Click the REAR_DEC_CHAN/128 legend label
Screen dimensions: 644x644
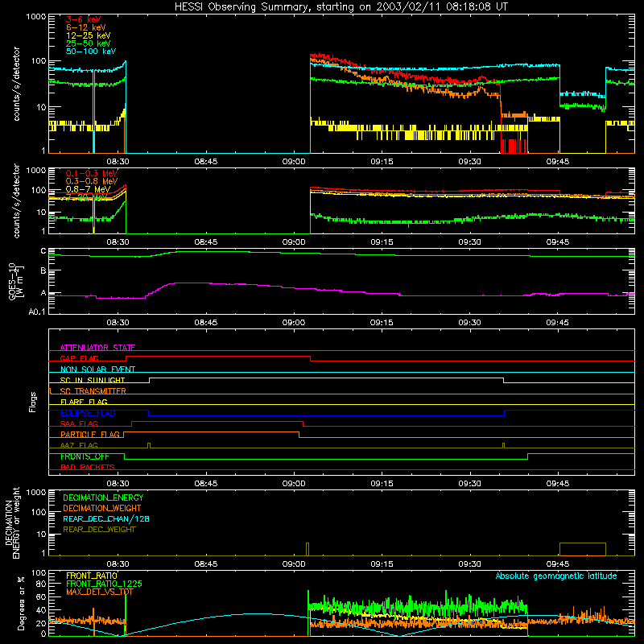coord(106,518)
